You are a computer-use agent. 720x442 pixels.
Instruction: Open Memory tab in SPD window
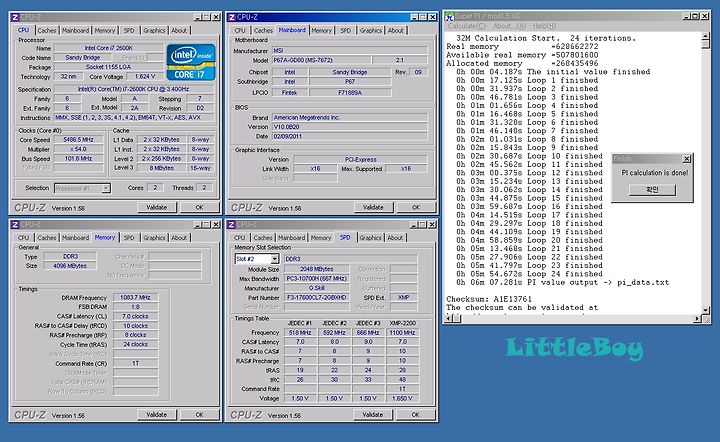[x=321, y=238]
